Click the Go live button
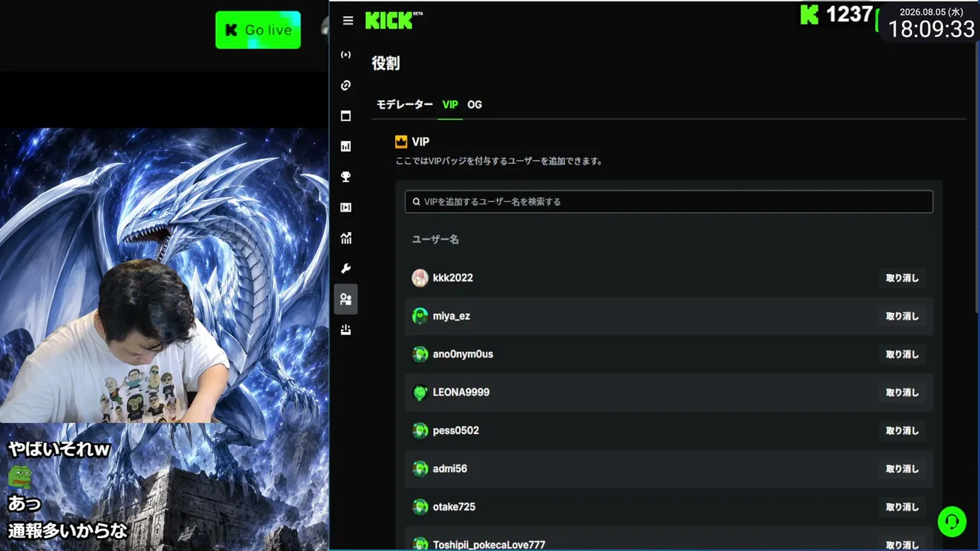980x551 pixels. click(258, 30)
